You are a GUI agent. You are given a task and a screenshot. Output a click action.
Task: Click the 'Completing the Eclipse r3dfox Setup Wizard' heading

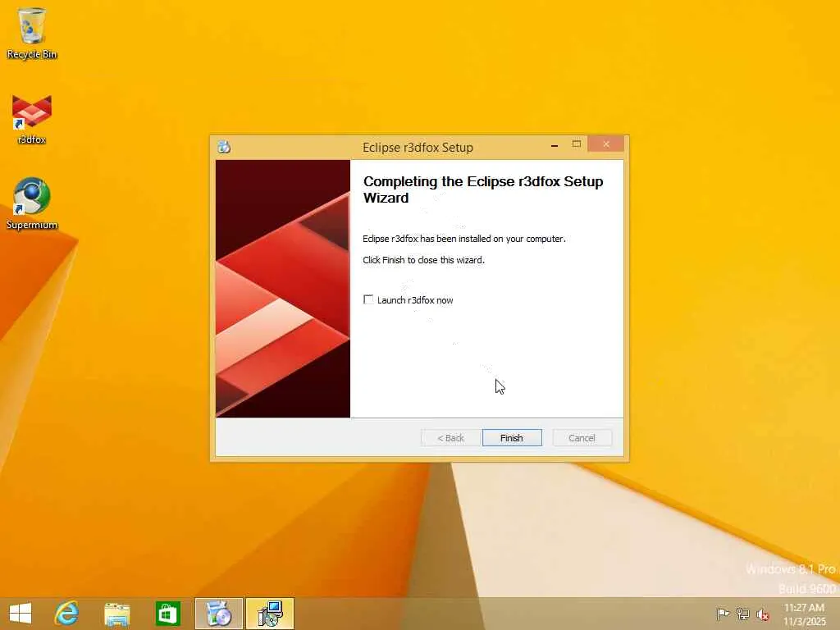pos(483,189)
